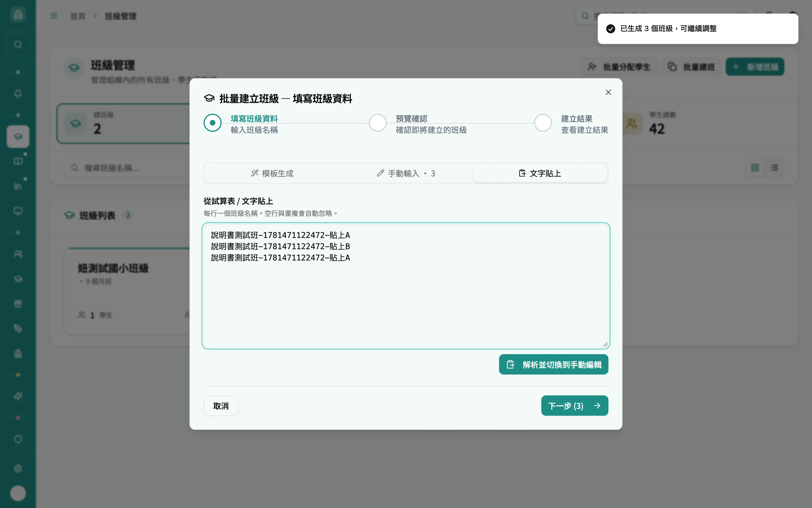Image resolution: width=812 pixels, height=508 pixels.
Task: Open the sidebar users icon
Action: coord(18,254)
